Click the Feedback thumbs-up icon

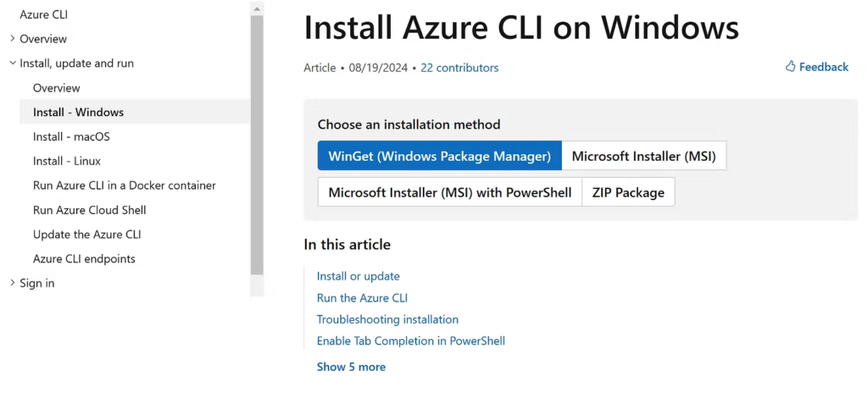791,66
